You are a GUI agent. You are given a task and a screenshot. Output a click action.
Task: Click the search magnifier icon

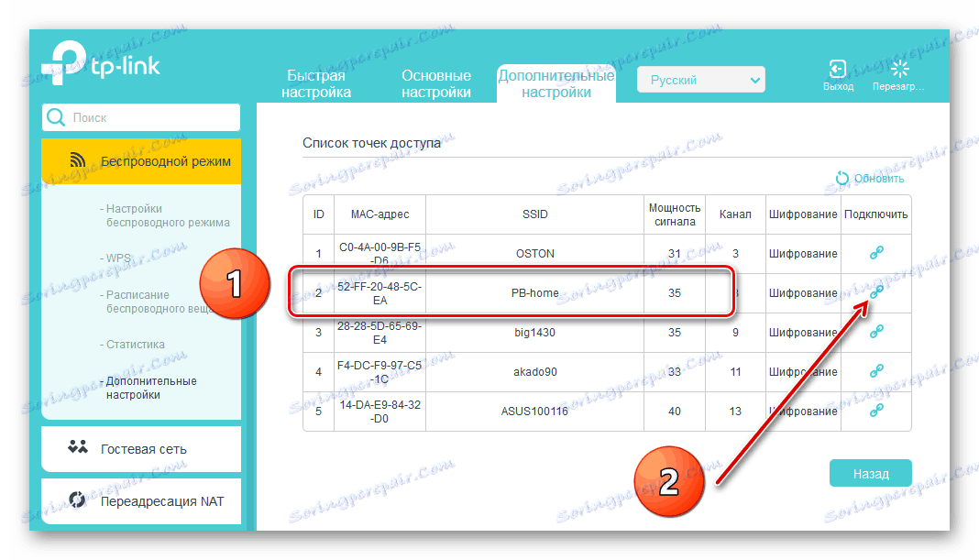coord(57,117)
